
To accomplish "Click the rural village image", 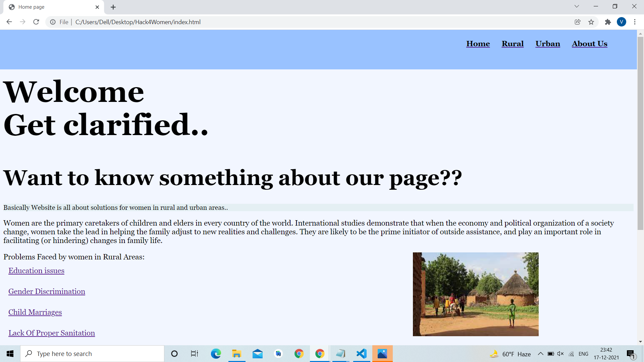I will click(475, 294).
